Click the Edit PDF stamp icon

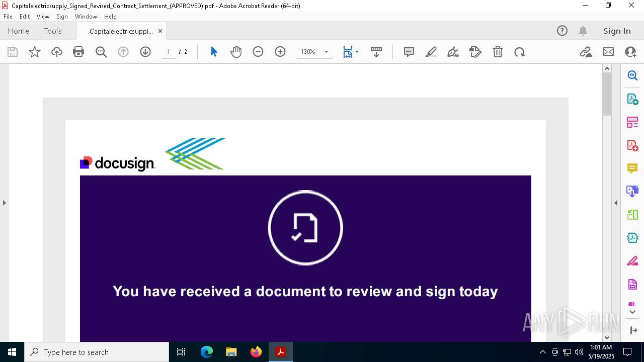[475, 52]
